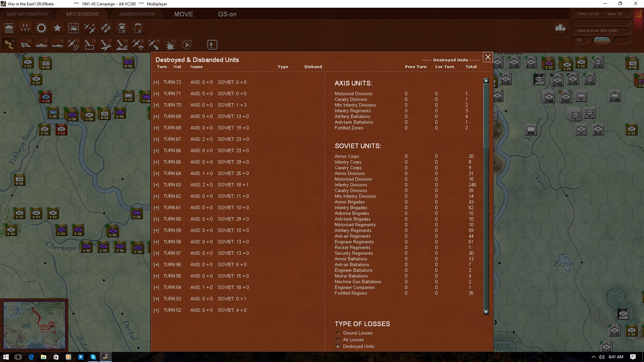
Task: Select the F1 move mode icon
Action: 9,45
